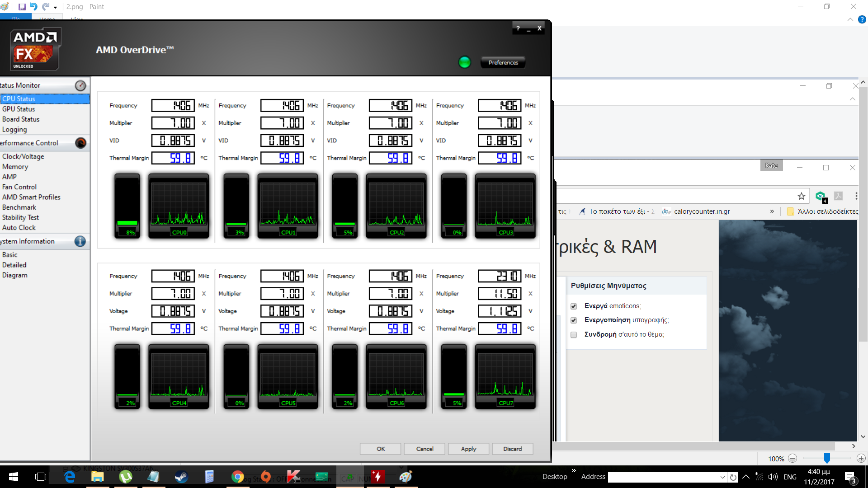
Task: Click the Cancel button
Action: (425, 449)
